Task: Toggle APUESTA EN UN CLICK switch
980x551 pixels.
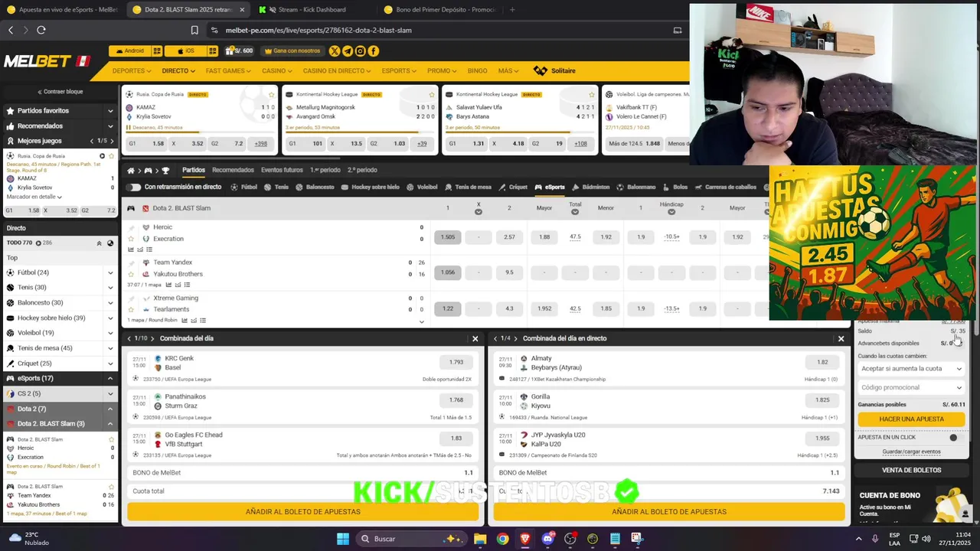Action: [953, 438]
